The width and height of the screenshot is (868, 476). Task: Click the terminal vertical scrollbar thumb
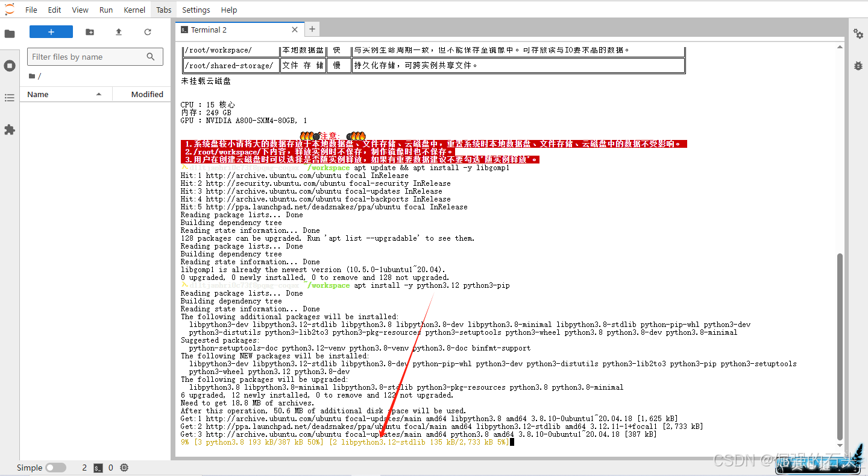click(x=840, y=347)
